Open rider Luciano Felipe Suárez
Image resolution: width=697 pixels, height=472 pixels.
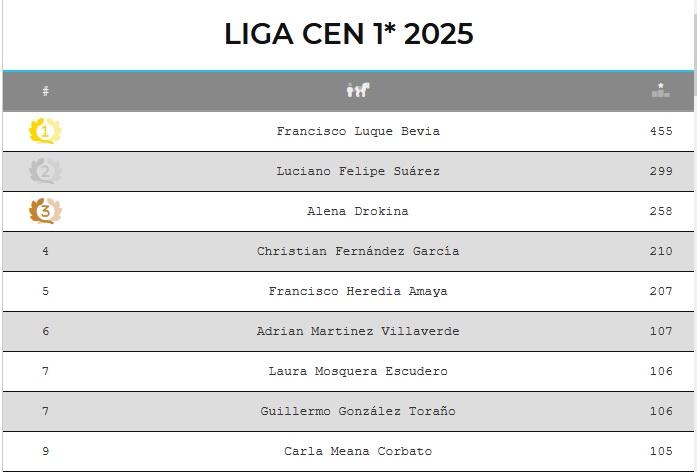coord(358,171)
